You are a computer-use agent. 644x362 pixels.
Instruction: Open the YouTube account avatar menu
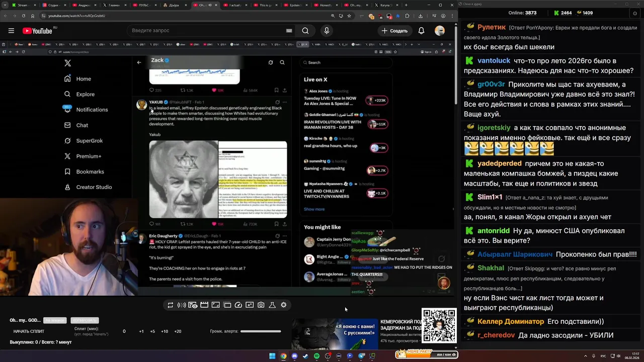click(x=440, y=31)
